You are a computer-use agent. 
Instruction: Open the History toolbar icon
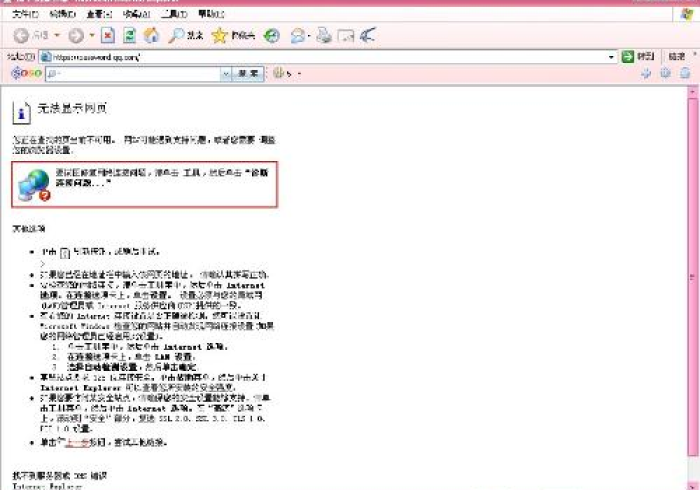[272, 36]
